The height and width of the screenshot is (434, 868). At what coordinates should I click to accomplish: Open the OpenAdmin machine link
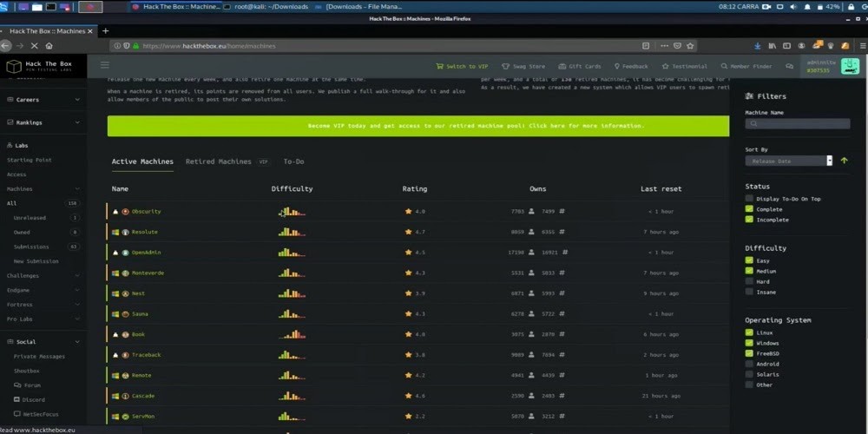click(x=146, y=253)
